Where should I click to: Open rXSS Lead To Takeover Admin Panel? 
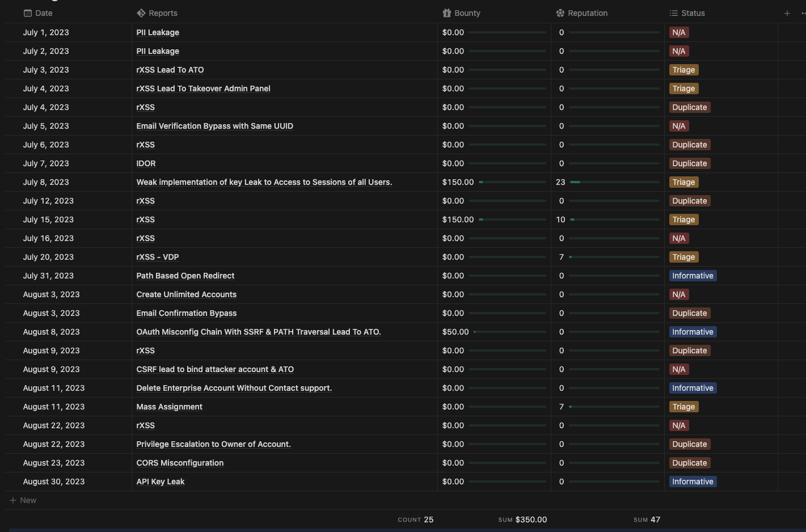(x=203, y=88)
